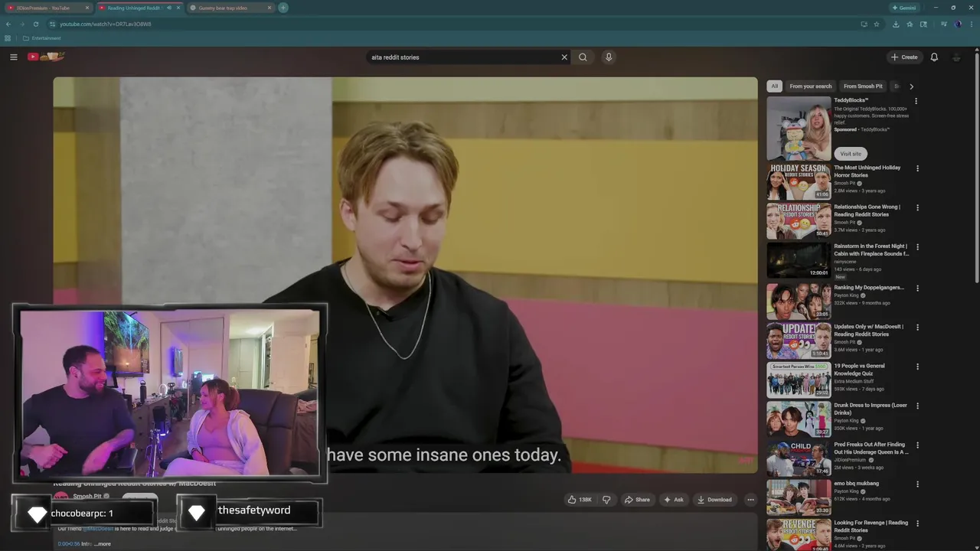Open the Chrome profile avatar
The width and height of the screenshot is (980, 551).
[x=958, y=24]
